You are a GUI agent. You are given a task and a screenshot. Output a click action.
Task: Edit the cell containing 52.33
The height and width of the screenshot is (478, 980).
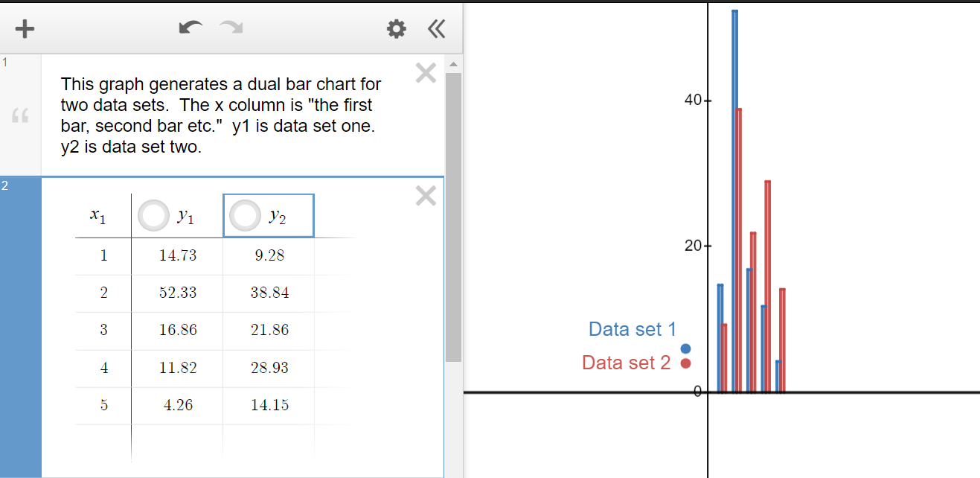coord(178,293)
